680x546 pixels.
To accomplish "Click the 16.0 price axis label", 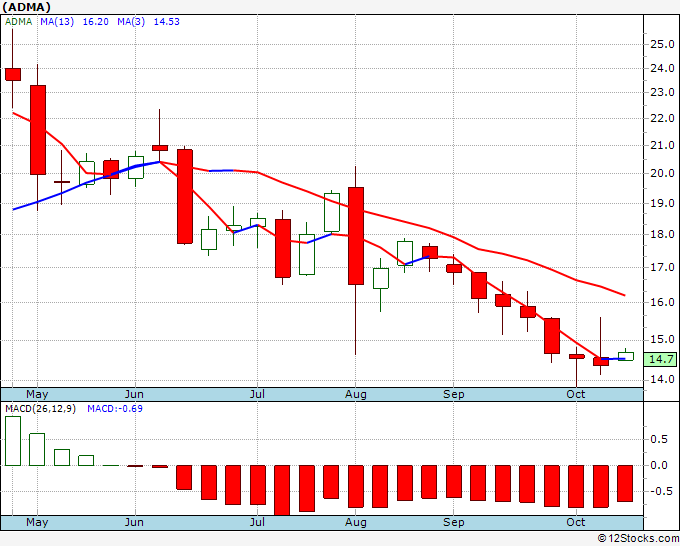I will click(662, 302).
